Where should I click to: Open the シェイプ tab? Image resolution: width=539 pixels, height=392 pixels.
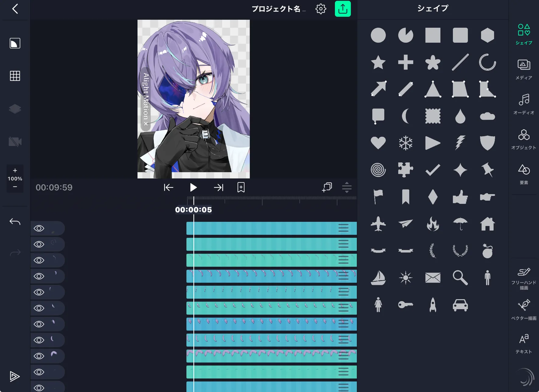tap(524, 34)
